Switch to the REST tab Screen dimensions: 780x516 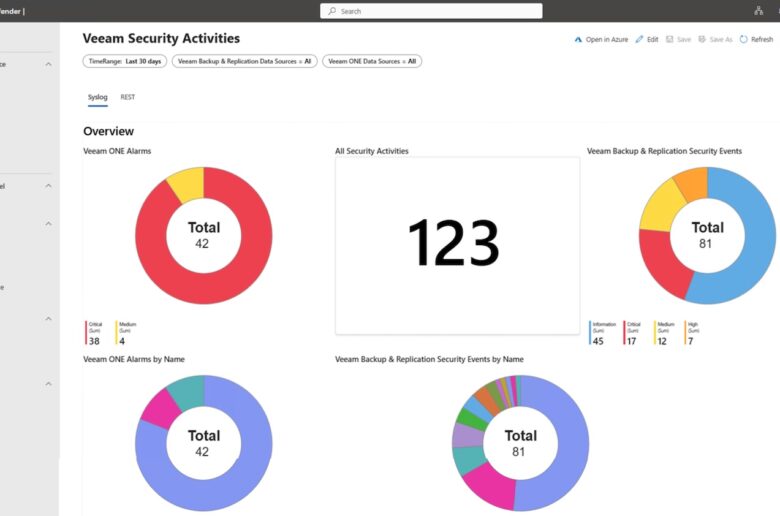point(128,97)
